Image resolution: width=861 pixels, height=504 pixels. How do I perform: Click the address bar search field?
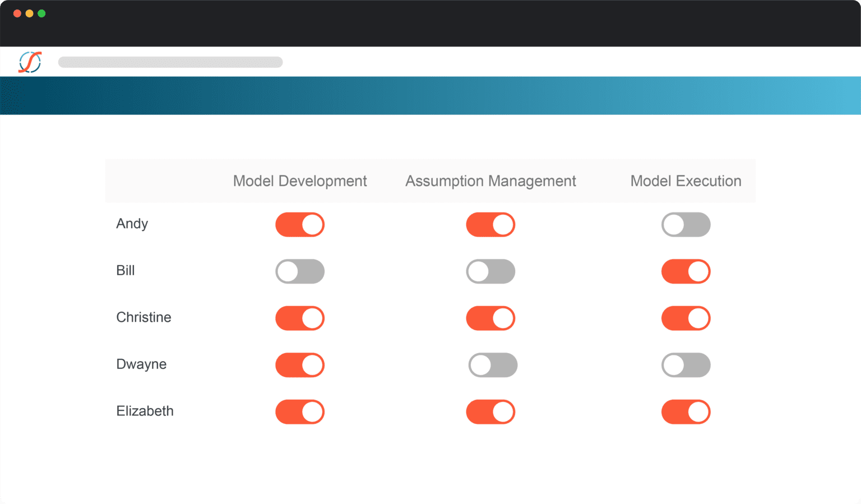click(170, 62)
